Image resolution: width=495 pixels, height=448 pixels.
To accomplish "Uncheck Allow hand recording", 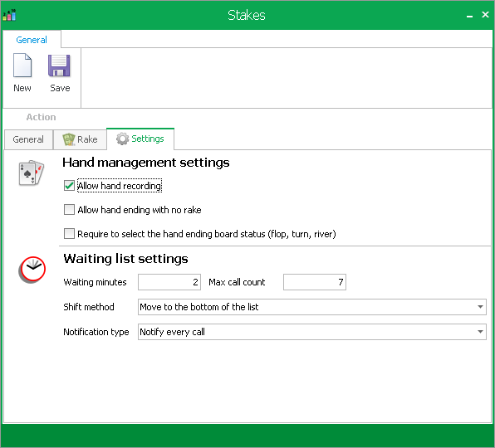I will [69, 186].
